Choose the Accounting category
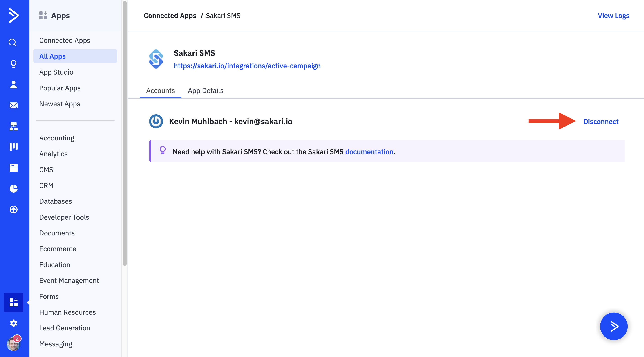The image size is (644, 357). (x=57, y=138)
